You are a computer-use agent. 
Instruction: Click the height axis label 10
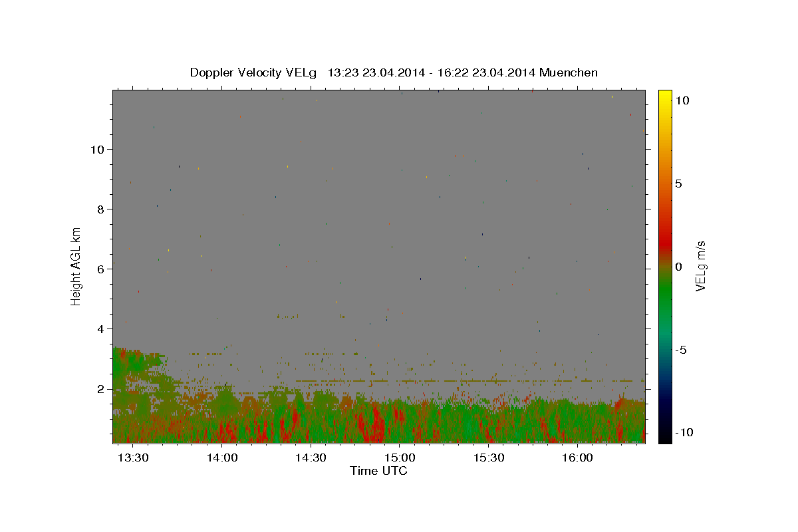98,150
